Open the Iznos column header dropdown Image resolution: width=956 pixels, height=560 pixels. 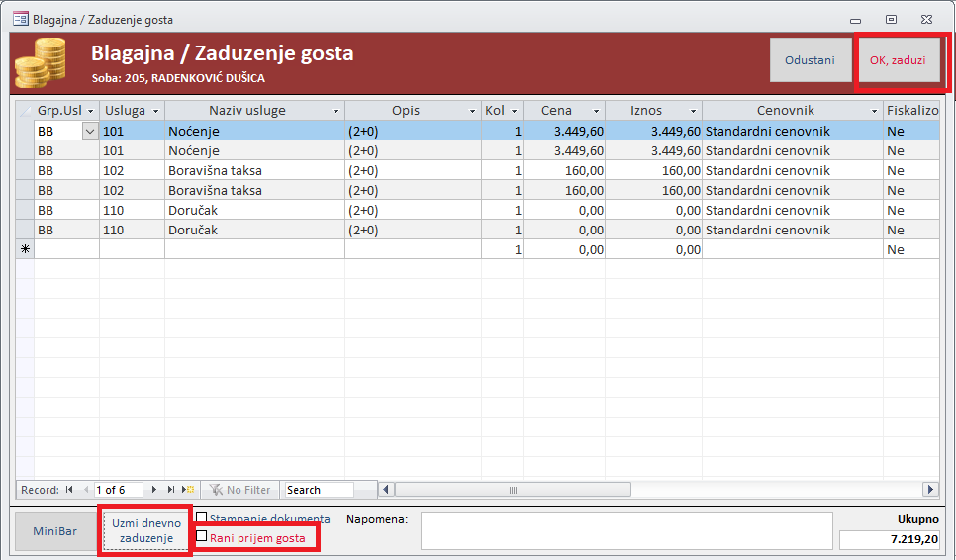tap(693, 111)
